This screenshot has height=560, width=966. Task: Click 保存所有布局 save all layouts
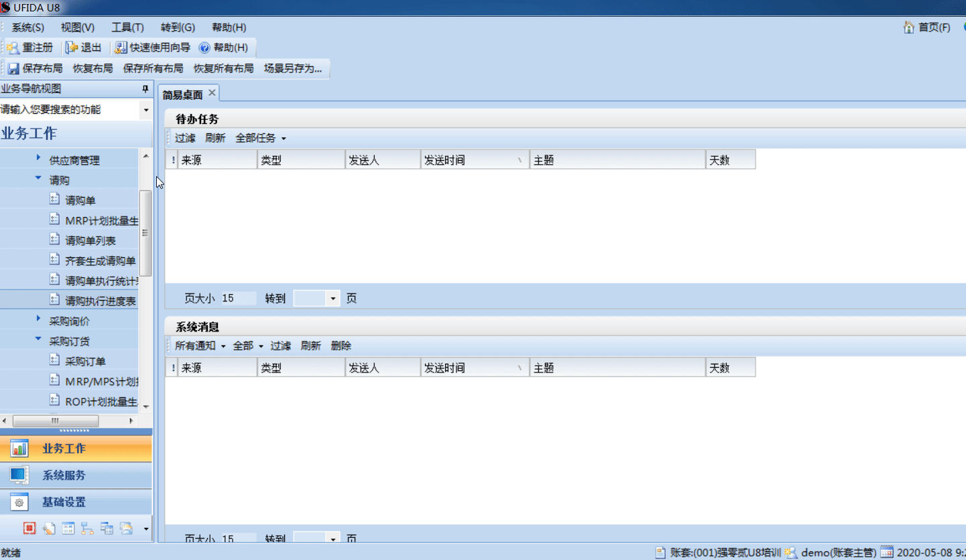tap(153, 68)
